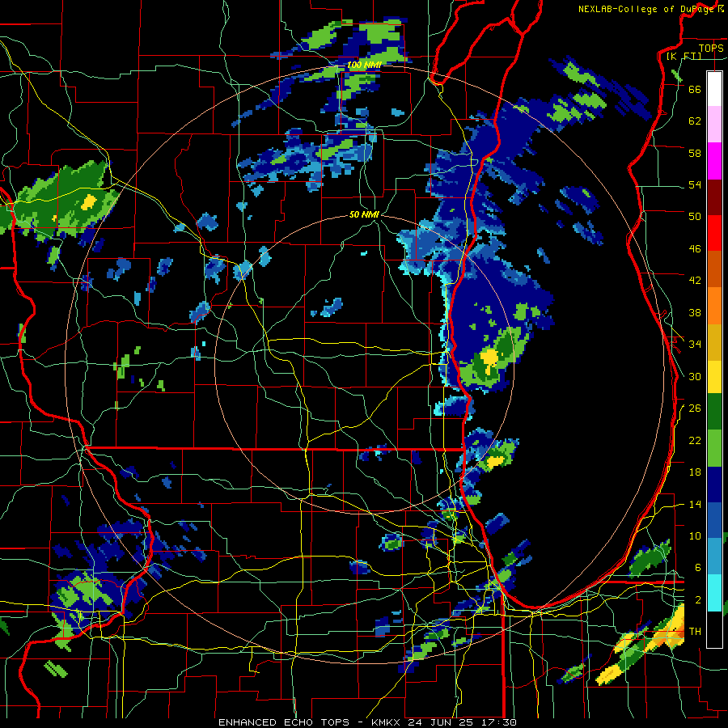Pick the dark maroon legend color band
Image resolution: width=728 pixels, height=728 pixels.
click(x=714, y=197)
